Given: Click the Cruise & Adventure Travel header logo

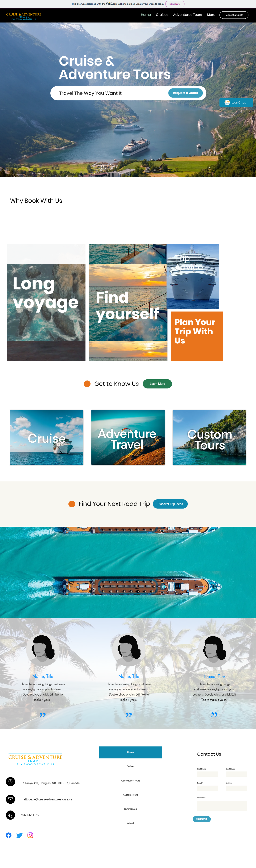Looking at the screenshot, I should pos(24,15).
